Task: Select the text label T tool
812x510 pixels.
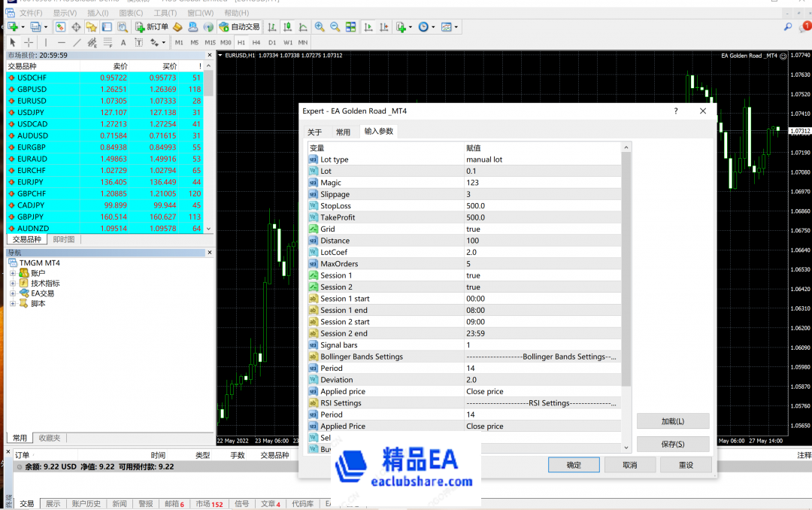Action: click(139, 42)
